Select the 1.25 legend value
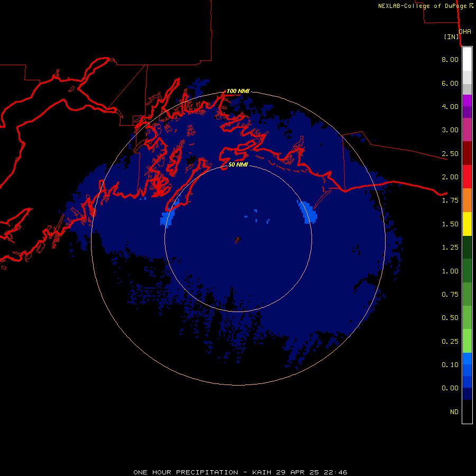This screenshot has width=476, height=476. coord(450,248)
